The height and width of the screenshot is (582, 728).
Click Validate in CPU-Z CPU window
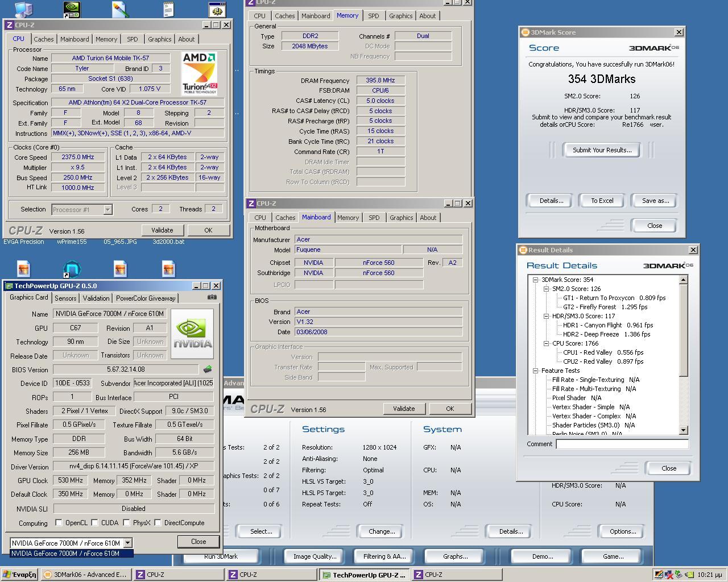point(162,230)
